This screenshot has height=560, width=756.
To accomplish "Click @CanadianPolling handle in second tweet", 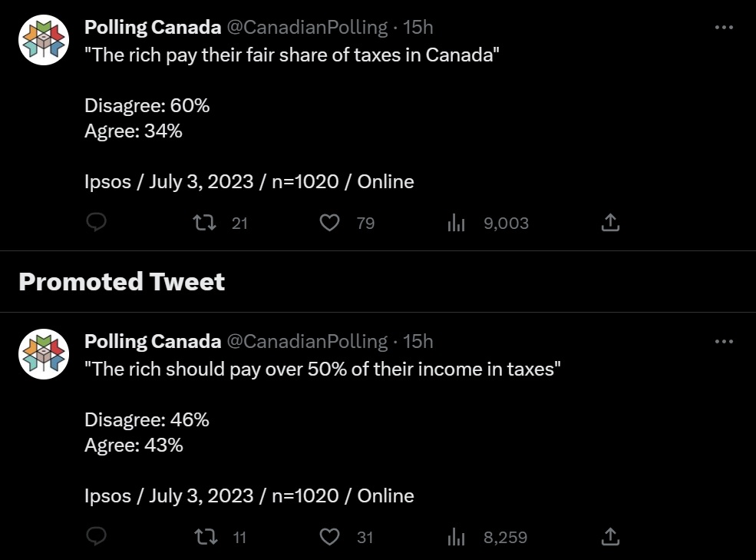I will pyautogui.click(x=307, y=341).
